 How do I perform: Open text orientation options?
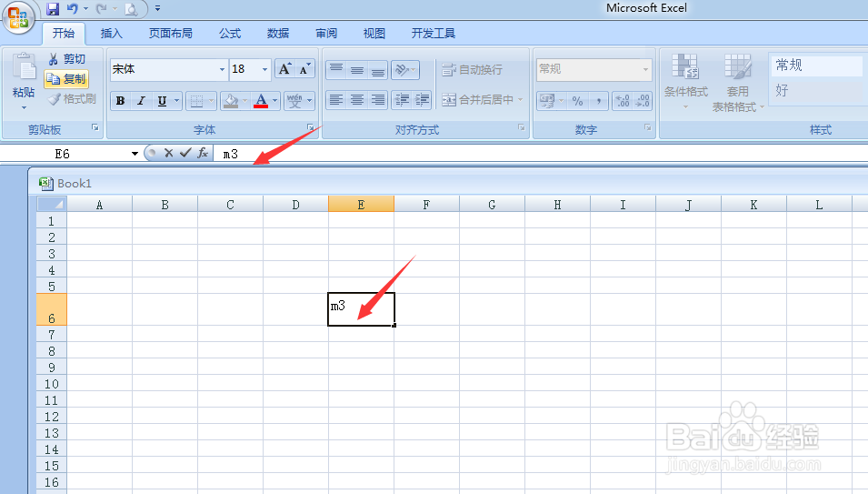pyautogui.click(x=405, y=70)
